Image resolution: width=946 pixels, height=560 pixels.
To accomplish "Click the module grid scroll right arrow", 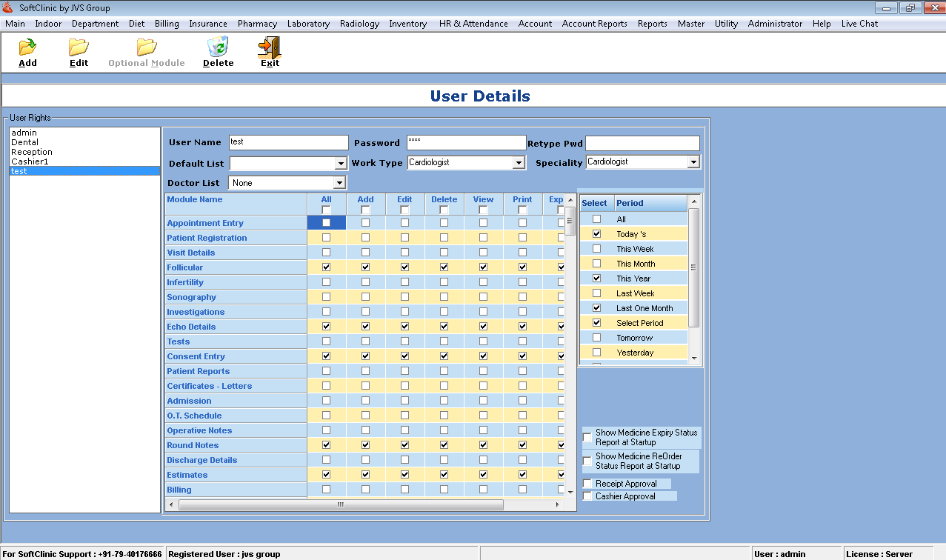I will [x=558, y=504].
